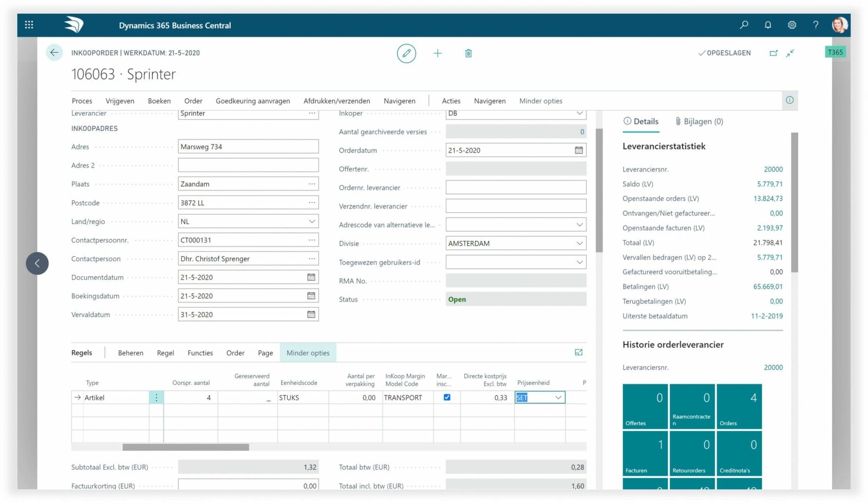Click the T365 environment badge
This screenshot has height=503, width=868.
point(835,52)
